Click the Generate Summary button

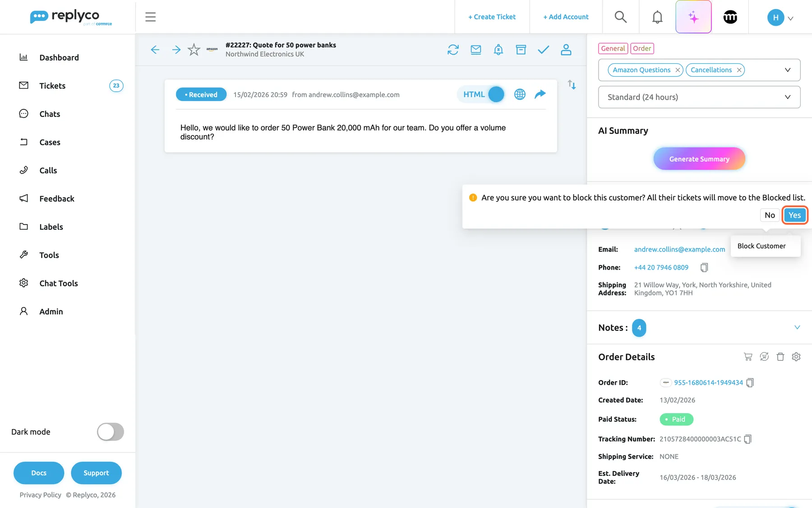click(x=699, y=159)
